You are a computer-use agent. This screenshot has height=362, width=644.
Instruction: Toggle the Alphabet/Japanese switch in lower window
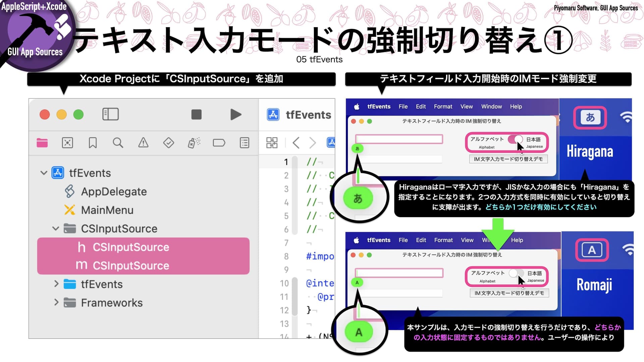(x=516, y=273)
